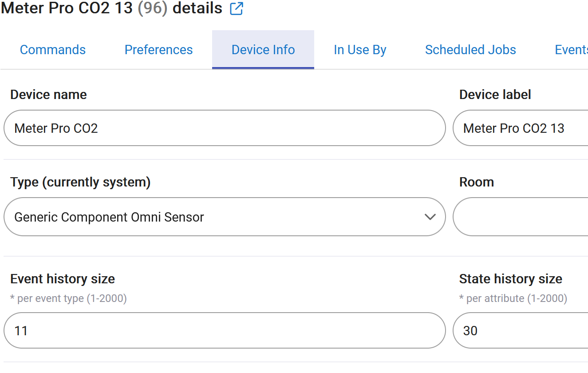
Task: Open device details via external link icon
Action: click(237, 8)
